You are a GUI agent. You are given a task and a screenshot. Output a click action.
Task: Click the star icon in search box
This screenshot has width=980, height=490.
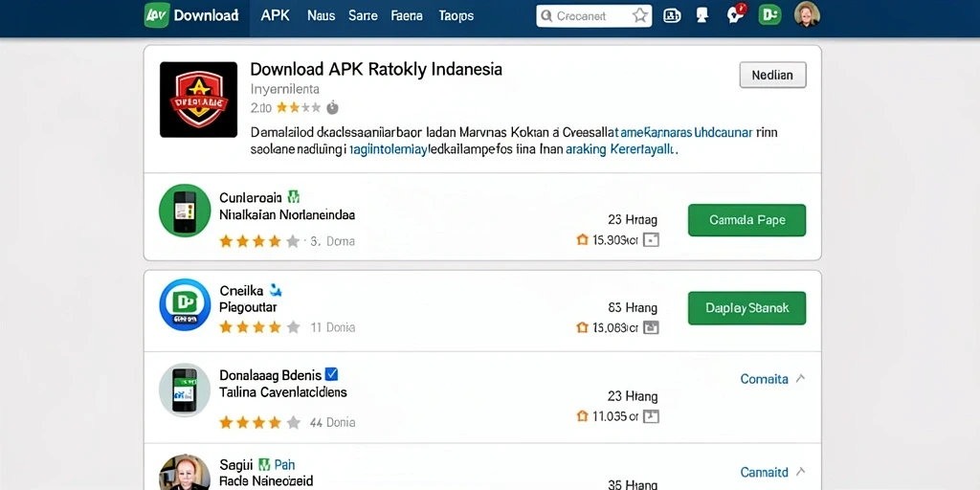point(639,15)
